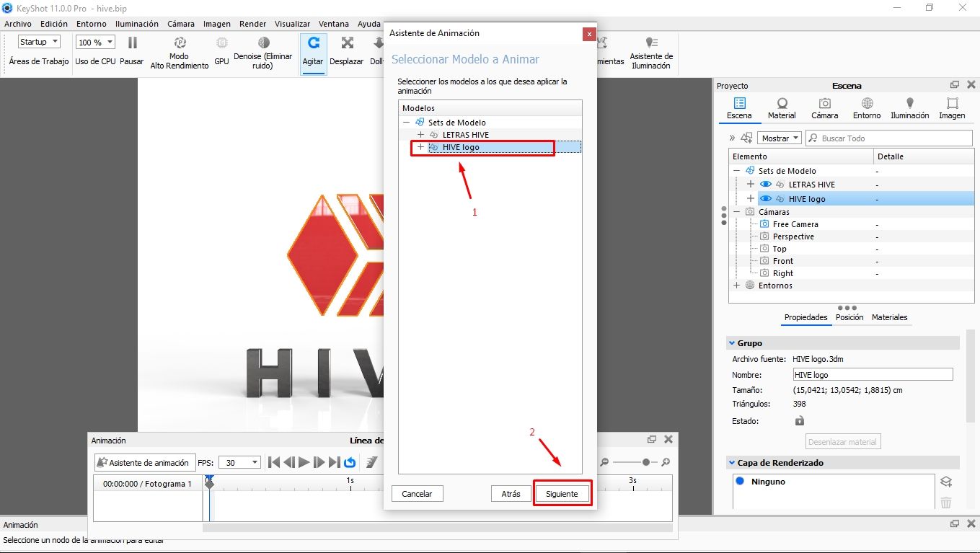This screenshot has height=553, width=980.
Task: Expand LETRAS HIVE in the wizard model tree
Action: pyautogui.click(x=420, y=135)
